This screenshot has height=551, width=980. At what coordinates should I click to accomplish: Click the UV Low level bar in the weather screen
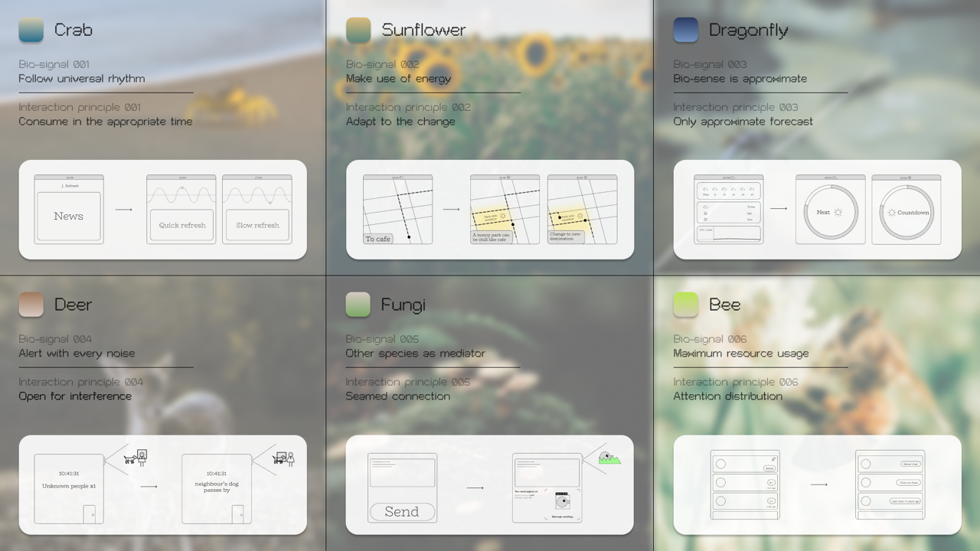pyautogui.click(x=706, y=228)
